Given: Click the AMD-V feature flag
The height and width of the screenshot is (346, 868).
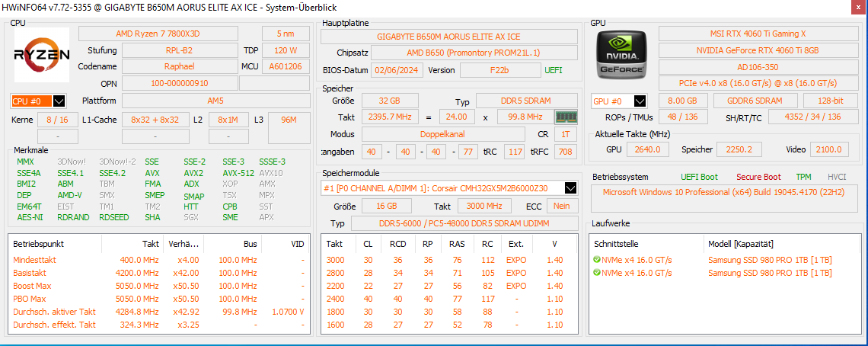Looking at the screenshot, I should [x=70, y=195].
